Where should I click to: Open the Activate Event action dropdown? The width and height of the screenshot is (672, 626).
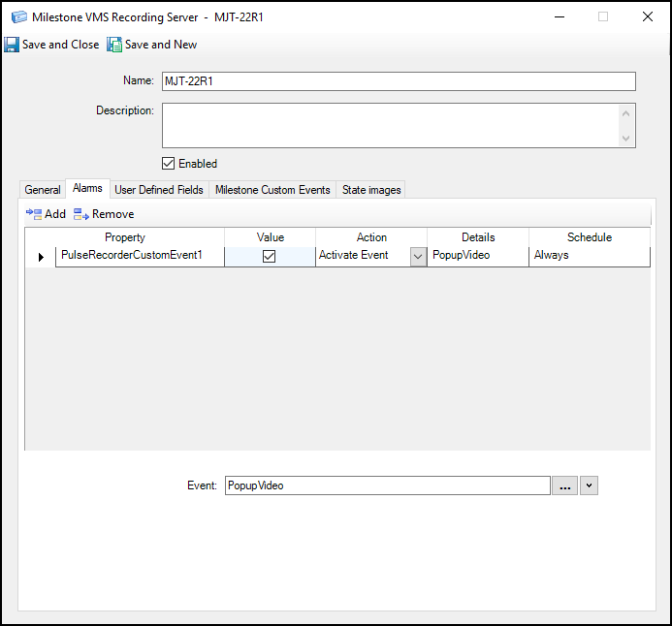[x=418, y=257]
